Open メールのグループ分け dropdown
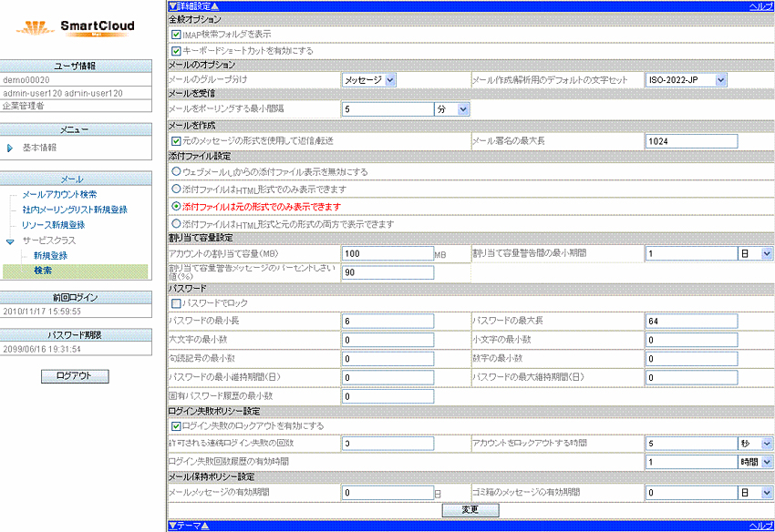Screen dimensions: 775x532 point(368,80)
